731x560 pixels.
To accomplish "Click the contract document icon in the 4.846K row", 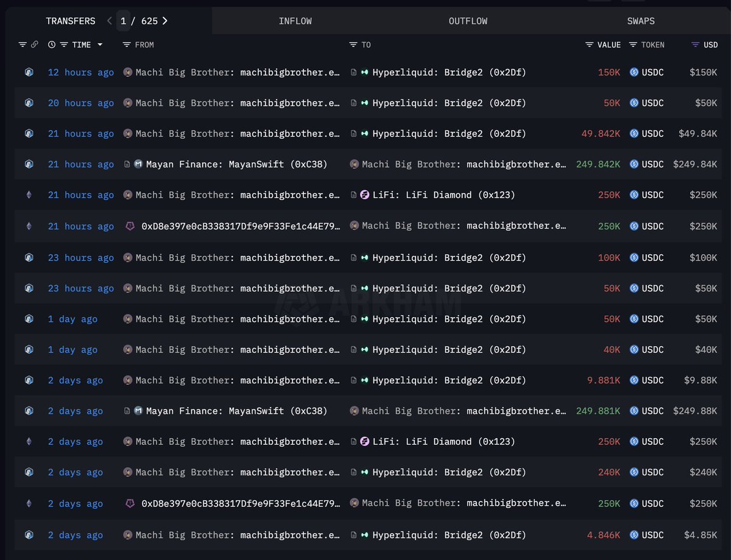I will 354,535.
